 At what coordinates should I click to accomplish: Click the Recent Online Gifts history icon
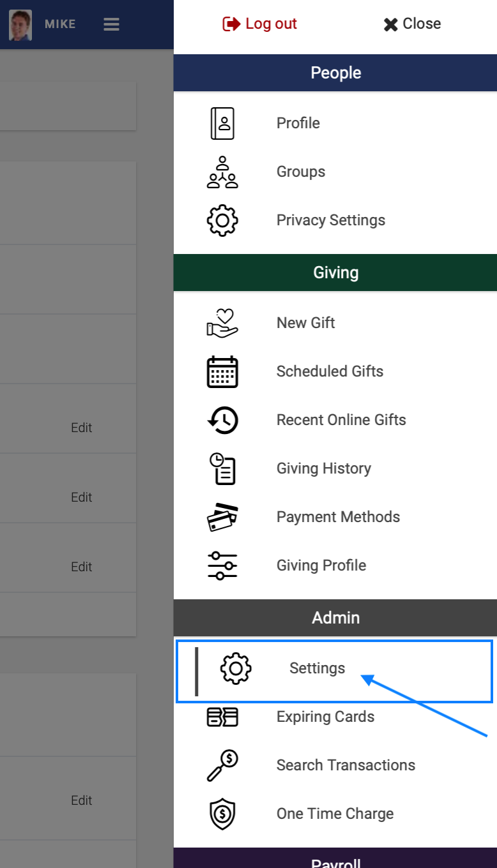[x=222, y=420]
